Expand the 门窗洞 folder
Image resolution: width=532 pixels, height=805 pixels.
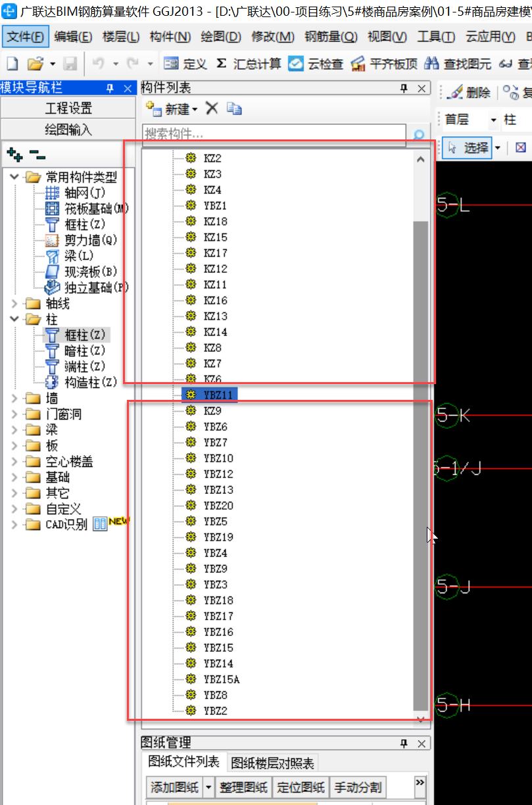[x=14, y=414]
